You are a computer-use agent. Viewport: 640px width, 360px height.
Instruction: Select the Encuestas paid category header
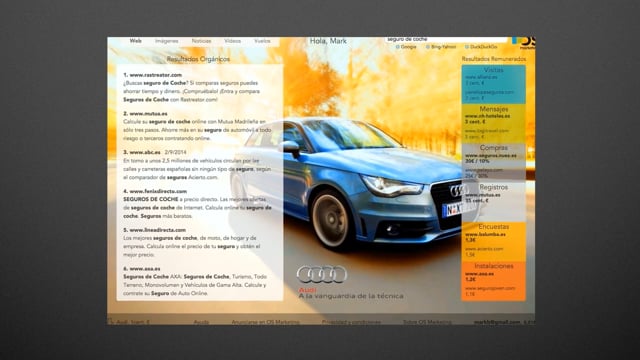tap(493, 227)
